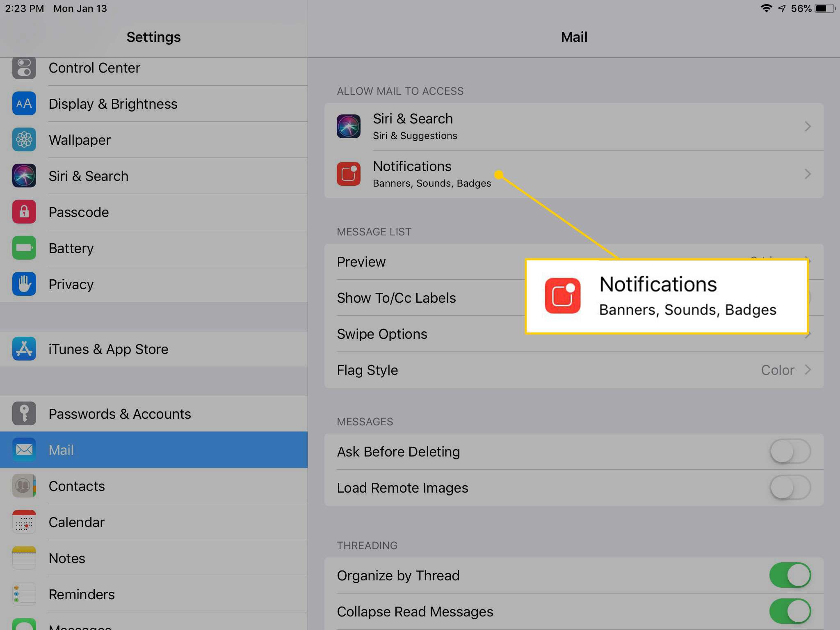Tap the Mon Jan 13 date
This screenshot has height=630, width=840.
click(x=80, y=9)
